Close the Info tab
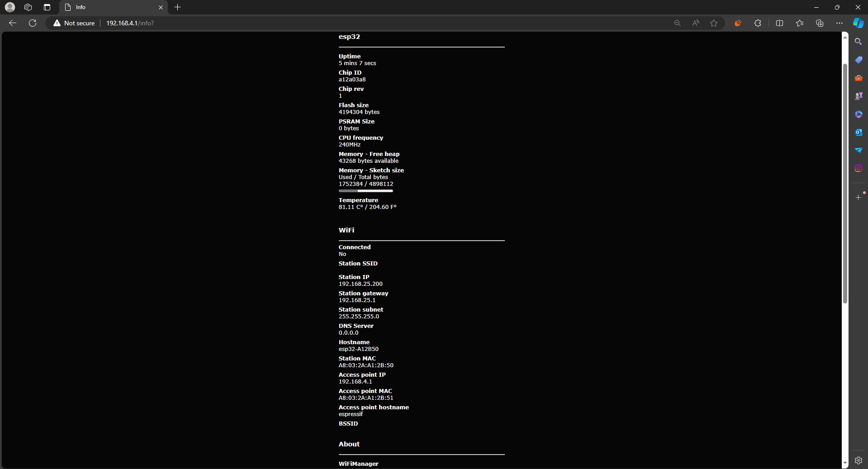 (161, 7)
